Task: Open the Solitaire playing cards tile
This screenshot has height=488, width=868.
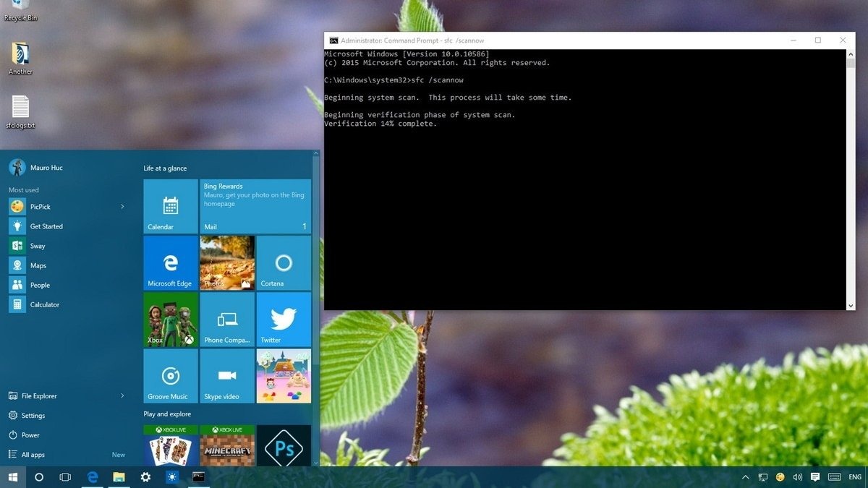Action: pyautogui.click(x=171, y=445)
